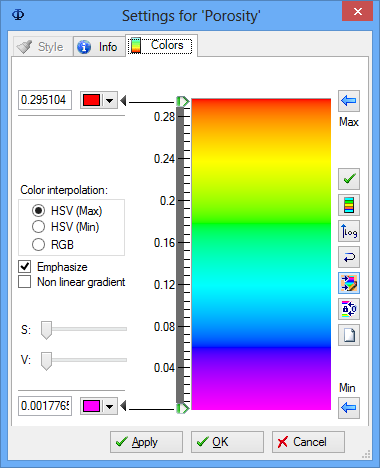The height and width of the screenshot is (468, 380).
Task: Click the 0.2 scale label
Action: 168,201
